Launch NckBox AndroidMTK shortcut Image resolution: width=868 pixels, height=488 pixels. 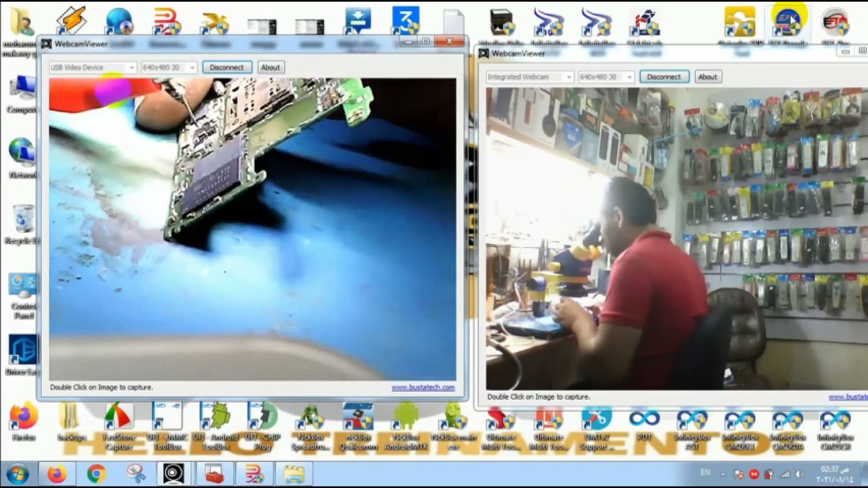coord(406,426)
